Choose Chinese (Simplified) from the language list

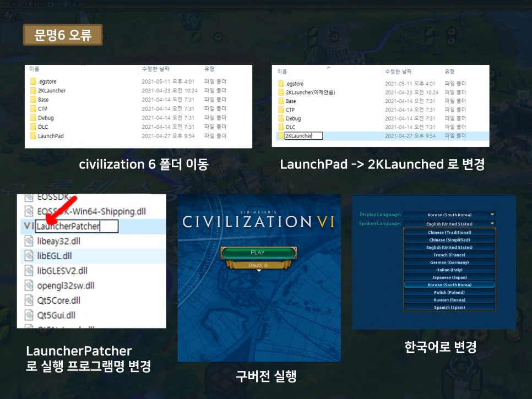(449, 239)
